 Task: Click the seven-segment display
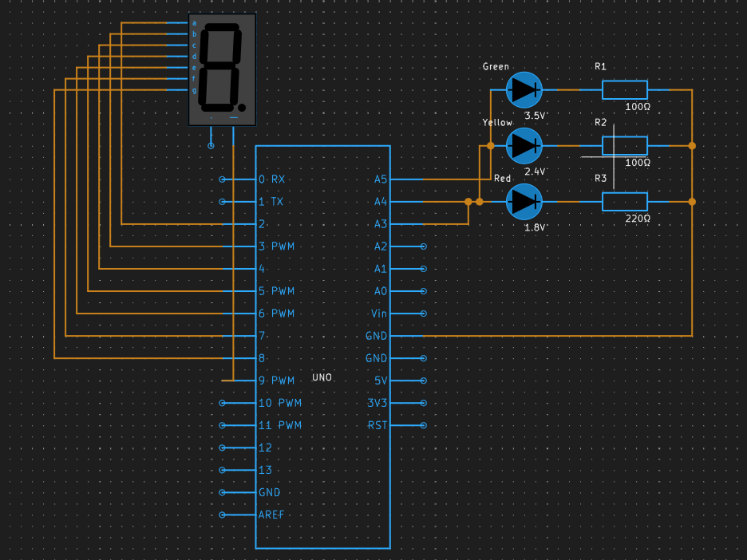click(222, 68)
